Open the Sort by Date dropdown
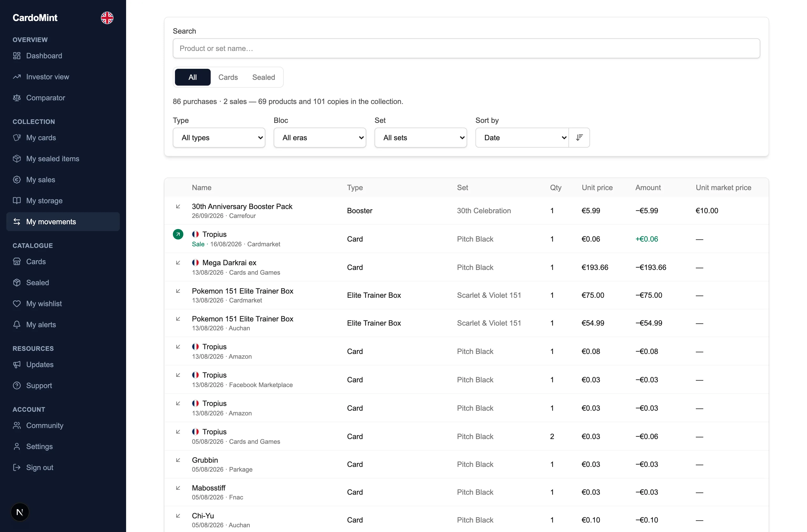This screenshot has width=807, height=532. point(522,137)
